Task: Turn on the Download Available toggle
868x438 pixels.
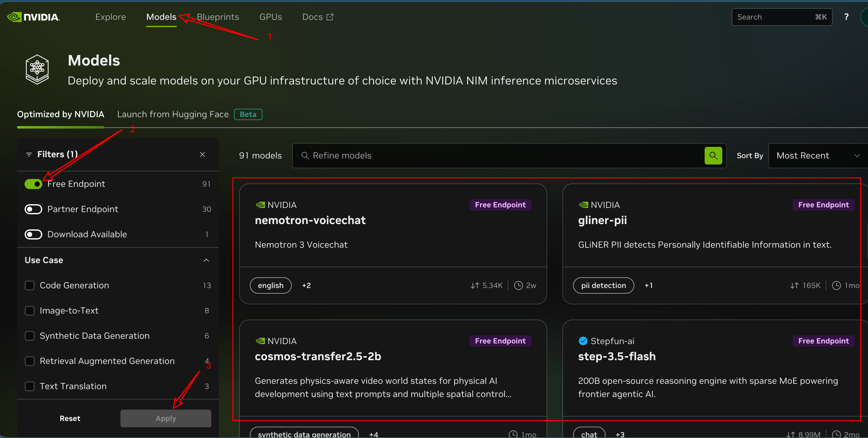Action: [33, 234]
